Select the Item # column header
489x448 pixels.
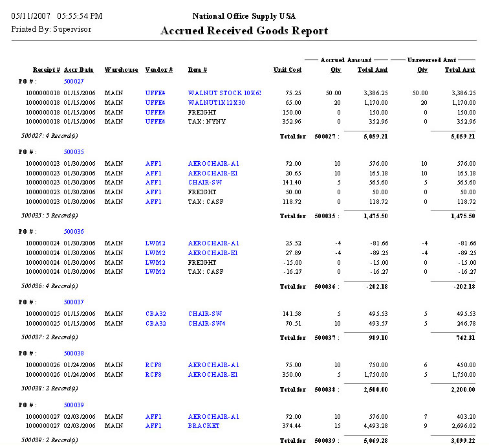click(197, 70)
